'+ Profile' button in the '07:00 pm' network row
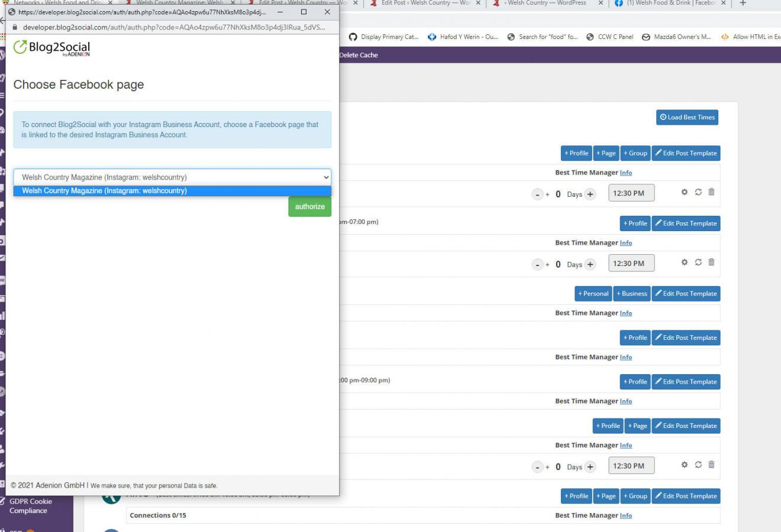 pos(635,223)
